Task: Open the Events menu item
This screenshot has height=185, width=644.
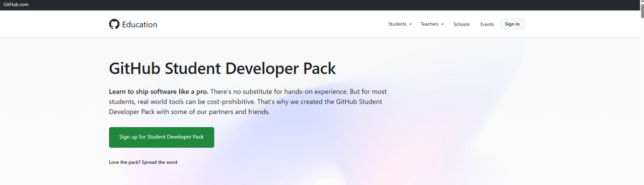Action: (487, 24)
